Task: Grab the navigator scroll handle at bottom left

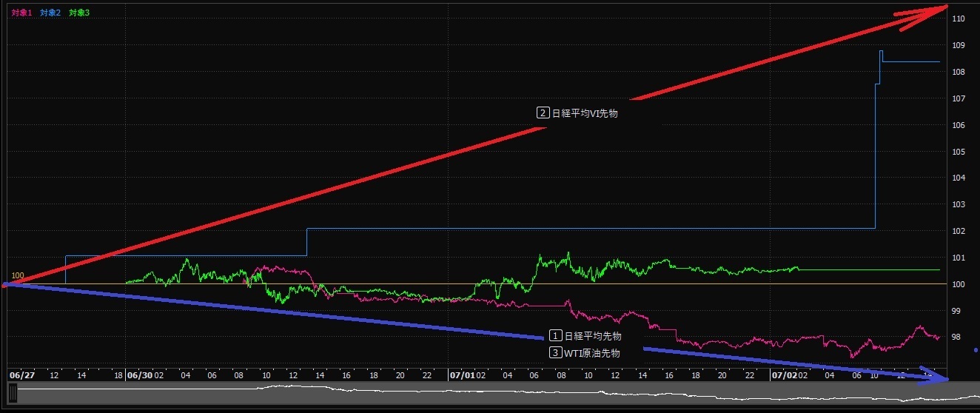Action: [x=13, y=395]
